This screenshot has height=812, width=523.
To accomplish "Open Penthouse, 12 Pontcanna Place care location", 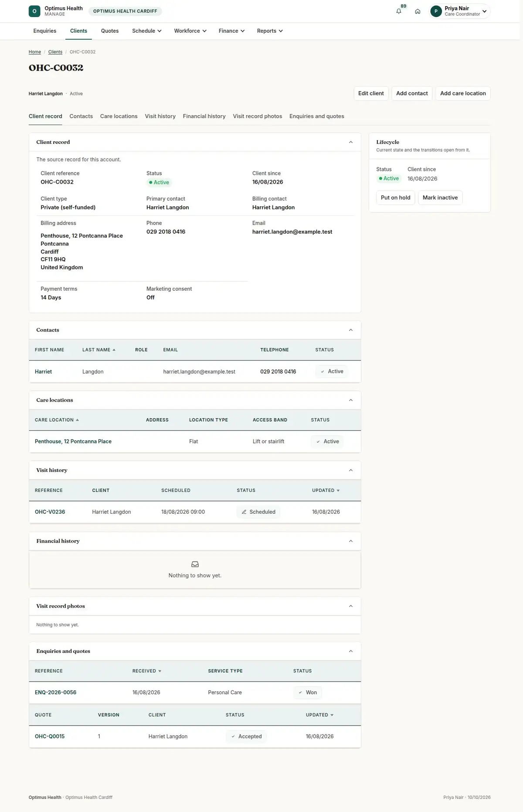I will (x=73, y=441).
